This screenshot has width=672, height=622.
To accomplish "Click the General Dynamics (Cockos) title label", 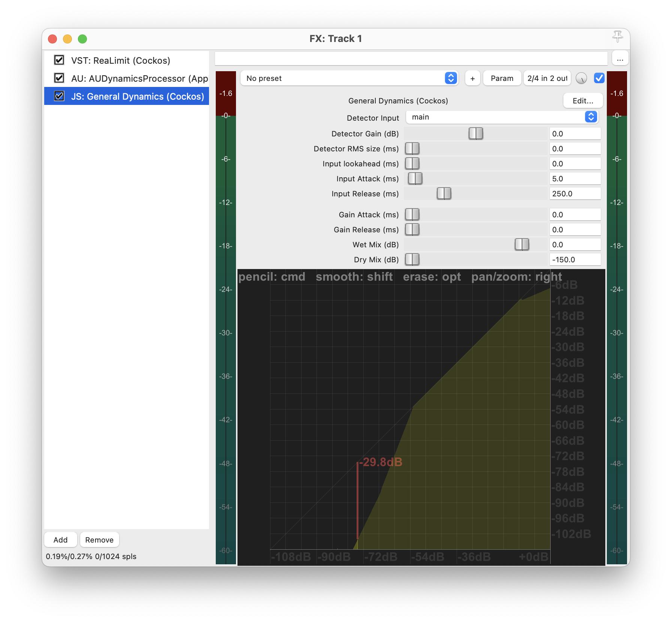I will (x=398, y=101).
